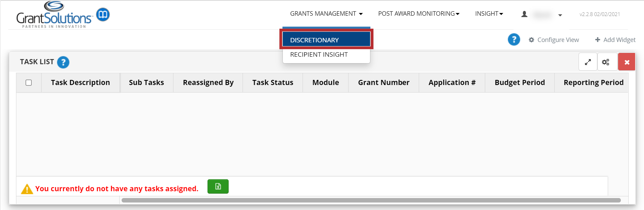Viewport: 644px width, 210px height.
Task: Open the Post Award Monitoring dropdown
Action: (418, 14)
